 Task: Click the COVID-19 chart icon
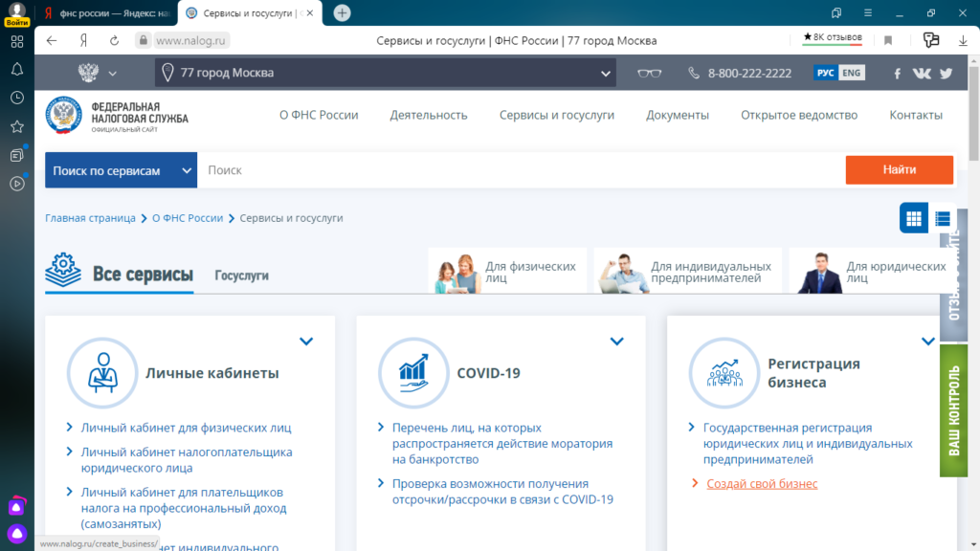(x=413, y=373)
